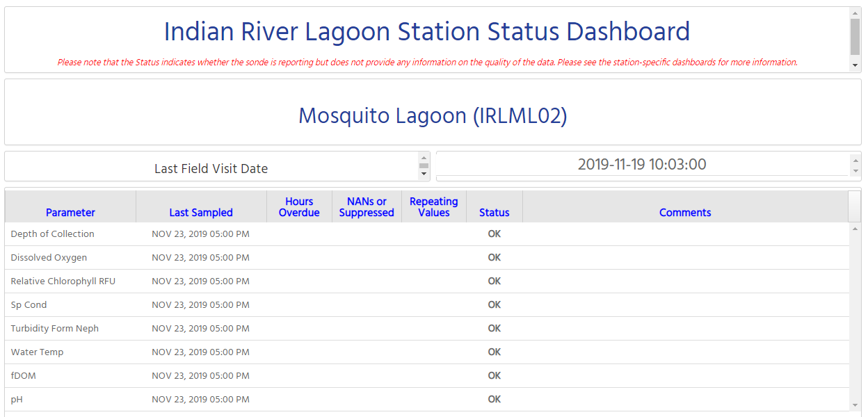Image resolution: width=868 pixels, height=417 pixels.
Task: Click the Comments column header
Action: [x=685, y=213]
